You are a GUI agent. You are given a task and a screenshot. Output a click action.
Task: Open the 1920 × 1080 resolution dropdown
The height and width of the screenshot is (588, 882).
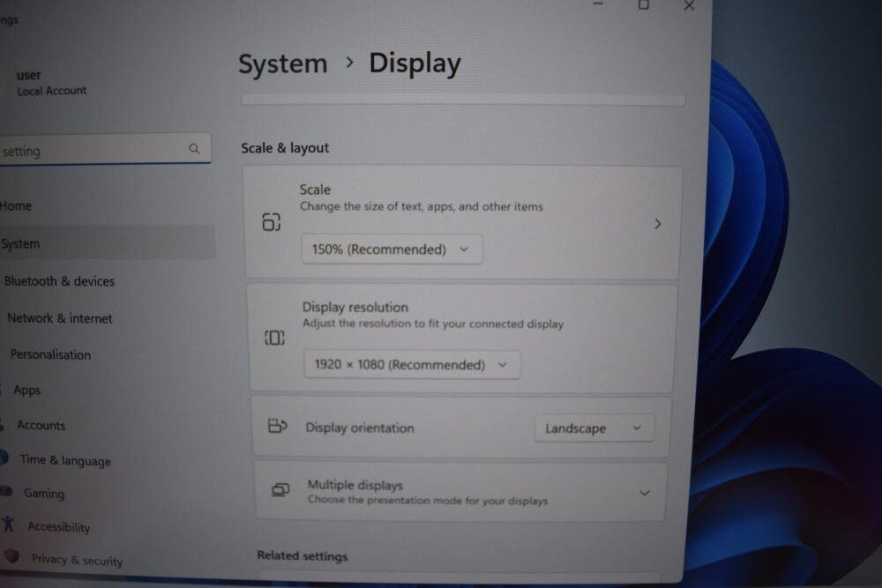tap(412, 364)
